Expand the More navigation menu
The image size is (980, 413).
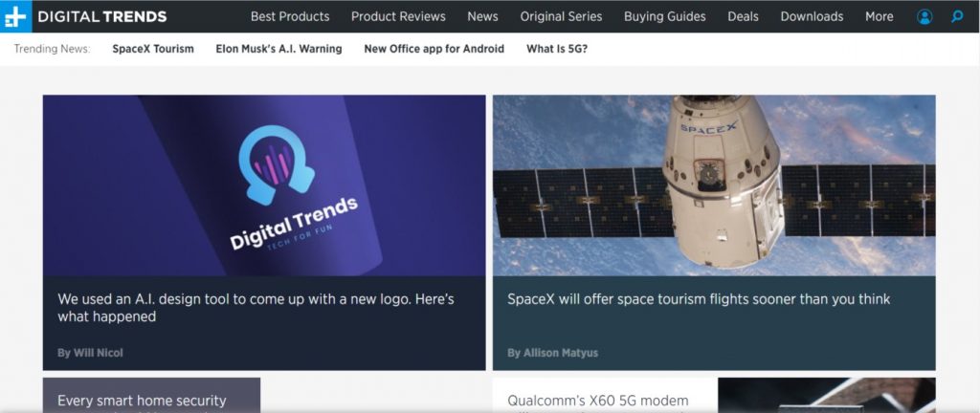[x=879, y=17]
